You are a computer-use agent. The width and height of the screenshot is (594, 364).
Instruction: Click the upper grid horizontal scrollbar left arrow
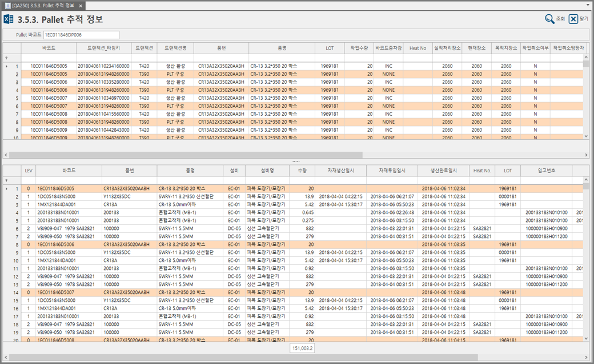click(x=6, y=155)
